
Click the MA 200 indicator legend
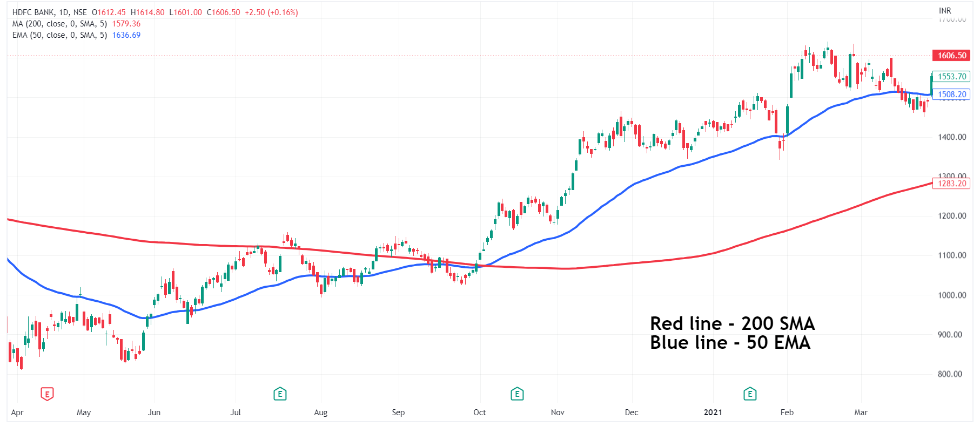click(x=59, y=24)
